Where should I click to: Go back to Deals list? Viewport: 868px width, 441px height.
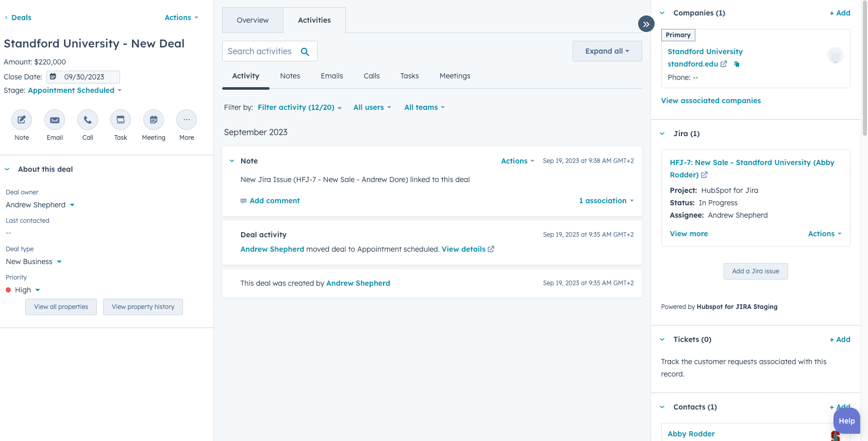point(18,18)
